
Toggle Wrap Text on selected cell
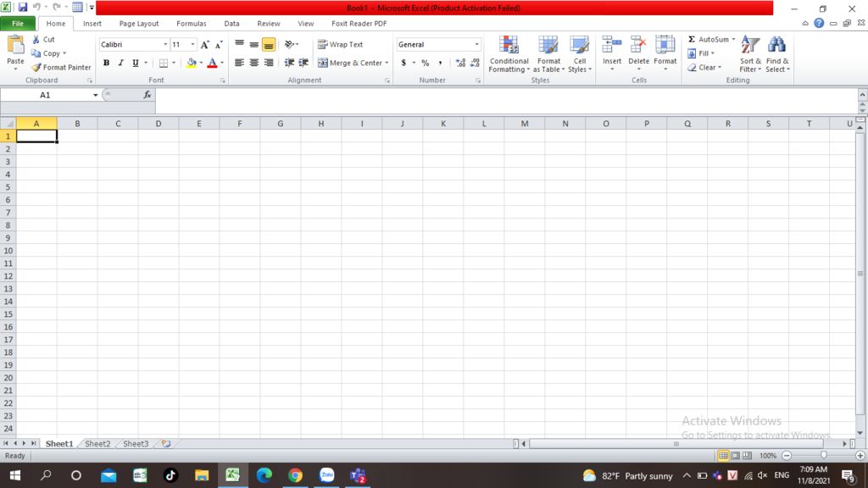point(341,44)
